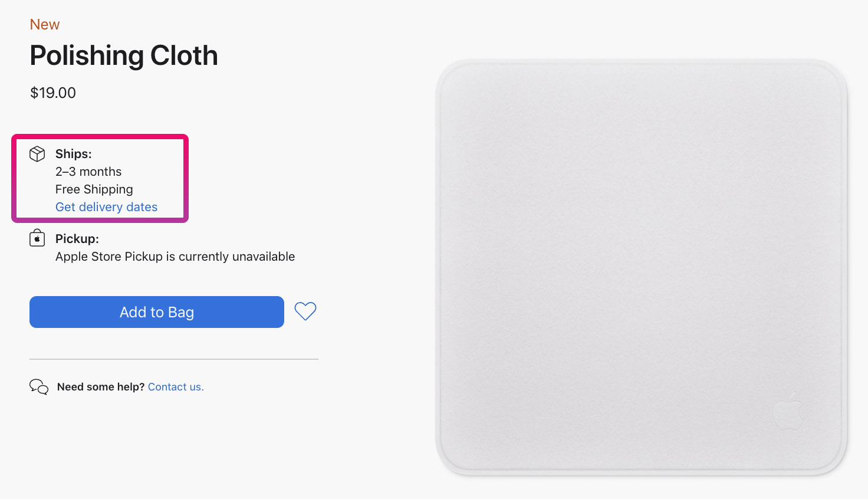Click the Pickup: heading

[77, 239]
